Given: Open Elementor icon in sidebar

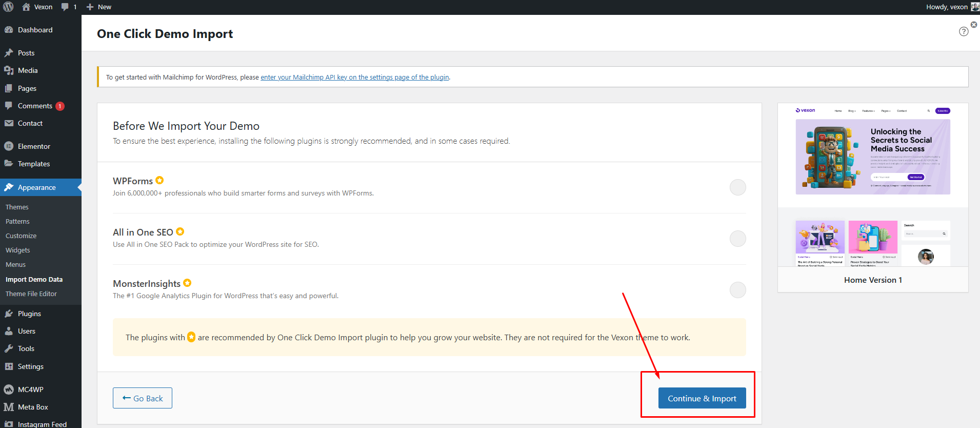Looking at the screenshot, I should [x=9, y=146].
